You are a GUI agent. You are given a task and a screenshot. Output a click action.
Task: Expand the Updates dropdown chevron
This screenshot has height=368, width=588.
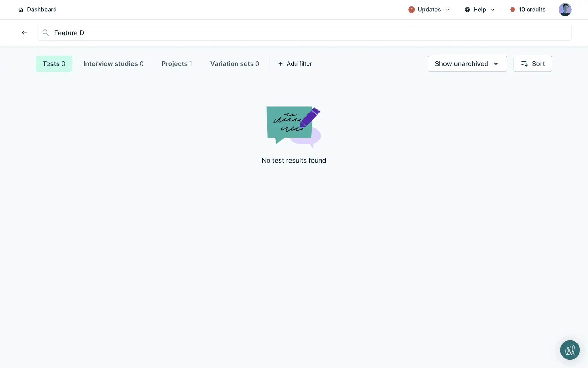pos(447,10)
